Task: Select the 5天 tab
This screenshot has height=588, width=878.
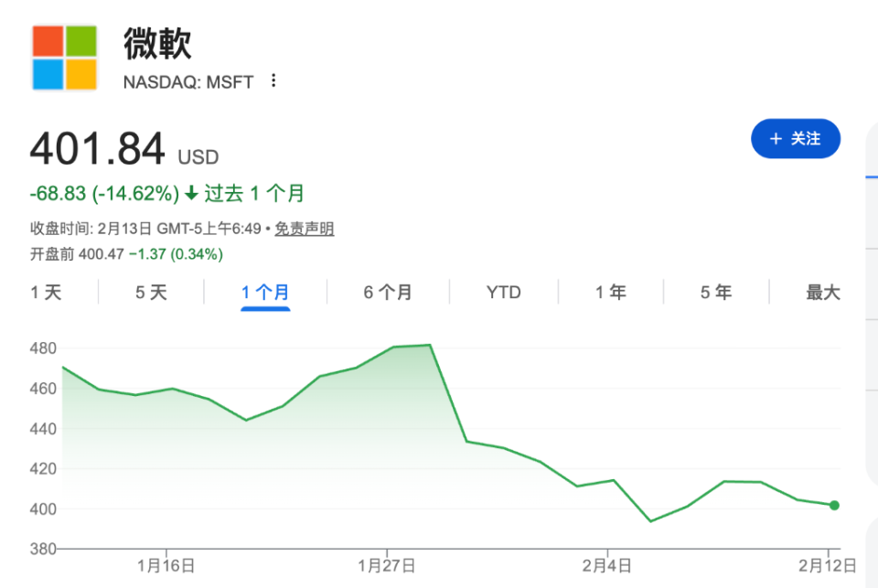Action: (149, 292)
